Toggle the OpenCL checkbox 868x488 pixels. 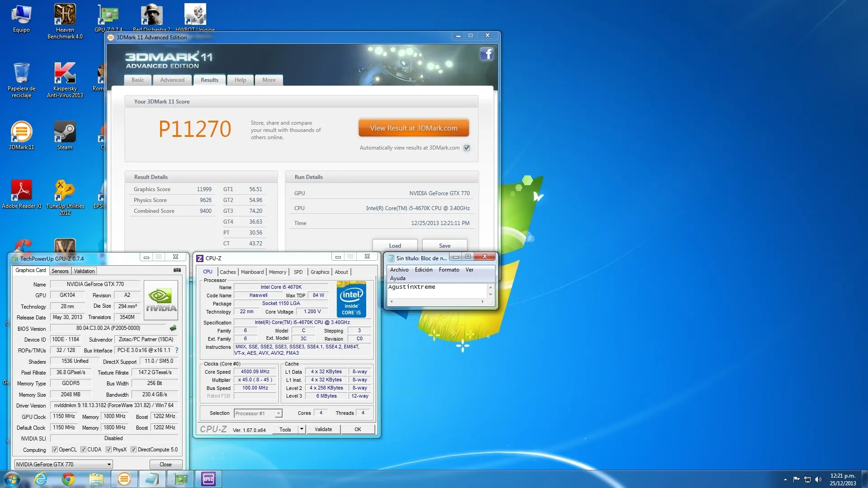(55, 450)
